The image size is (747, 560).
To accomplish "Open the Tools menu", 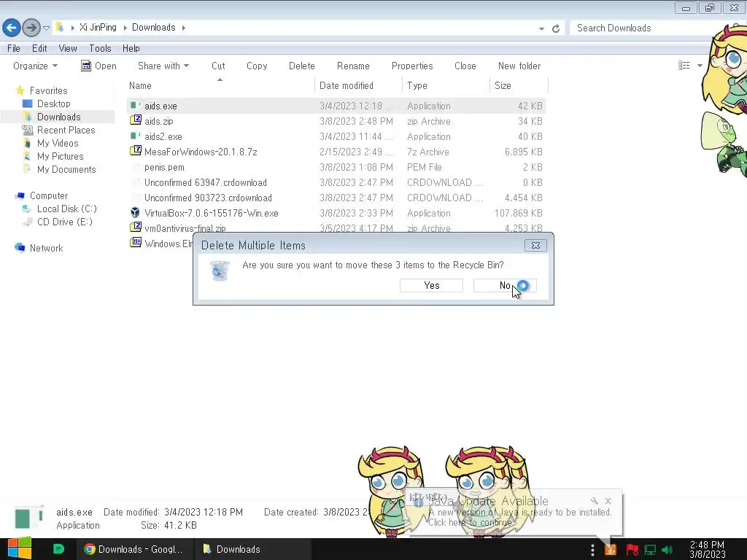I will pyautogui.click(x=100, y=48).
